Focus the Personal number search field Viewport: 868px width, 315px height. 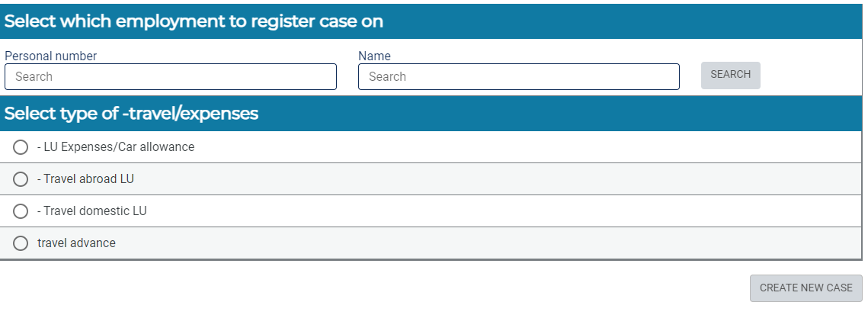(x=171, y=76)
